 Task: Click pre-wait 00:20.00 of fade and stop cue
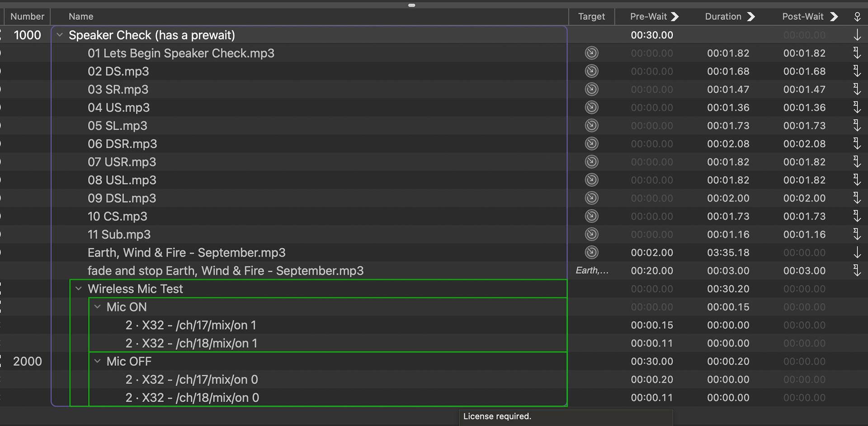pyautogui.click(x=652, y=270)
